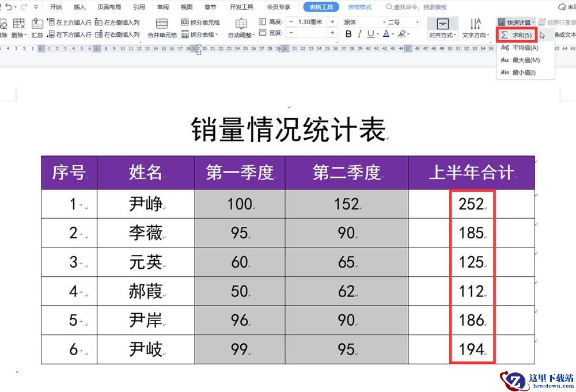Open the 插入 ribbon tab

click(x=79, y=7)
